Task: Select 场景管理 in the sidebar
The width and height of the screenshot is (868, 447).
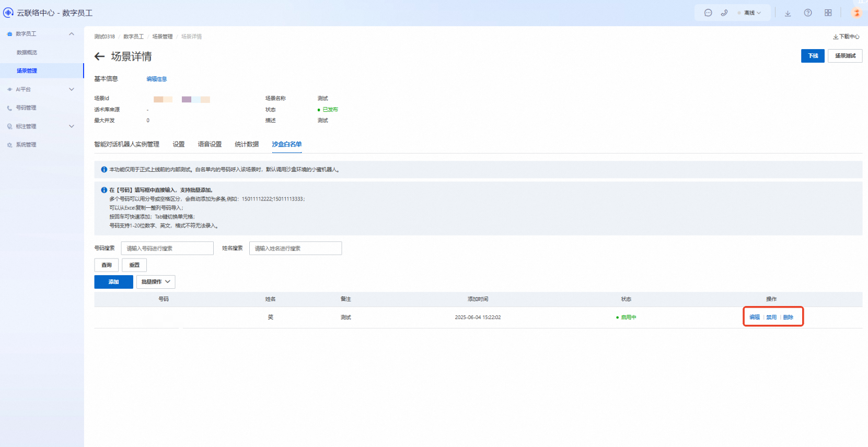Action: 42,70
